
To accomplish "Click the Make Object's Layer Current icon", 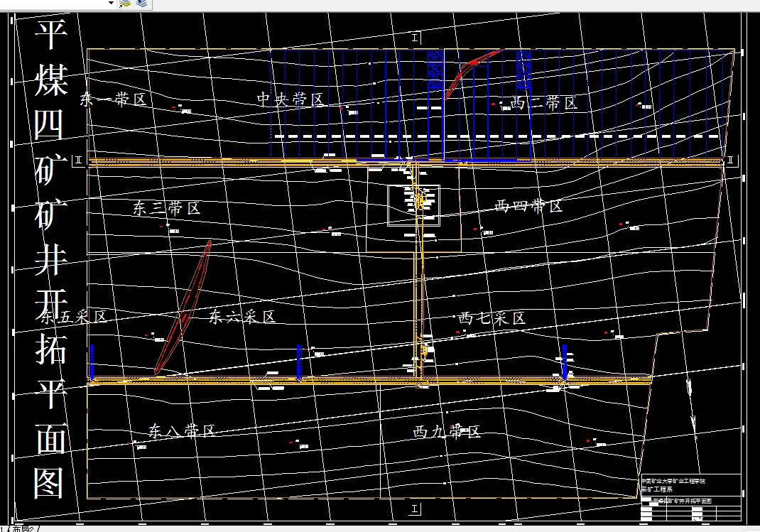I will coord(124,4).
